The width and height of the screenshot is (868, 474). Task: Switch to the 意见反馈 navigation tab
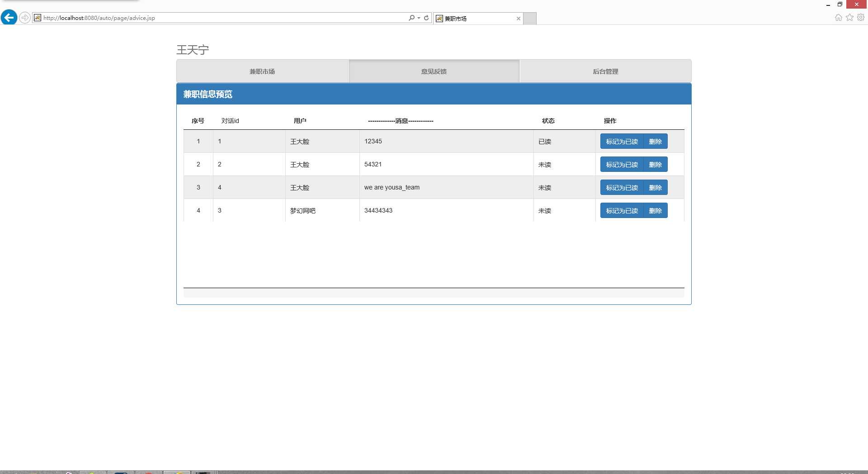point(434,71)
